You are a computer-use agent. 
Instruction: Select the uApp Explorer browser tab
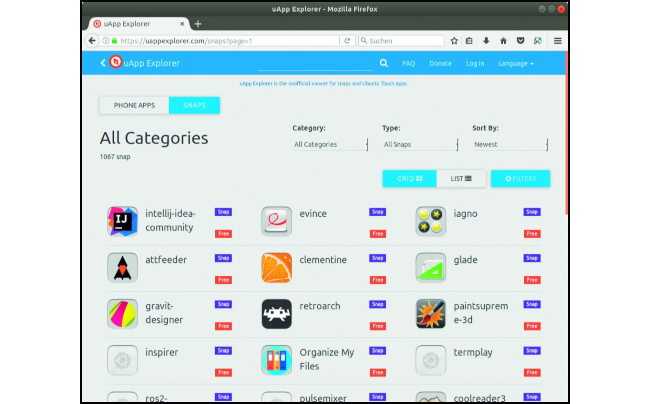click(138, 24)
